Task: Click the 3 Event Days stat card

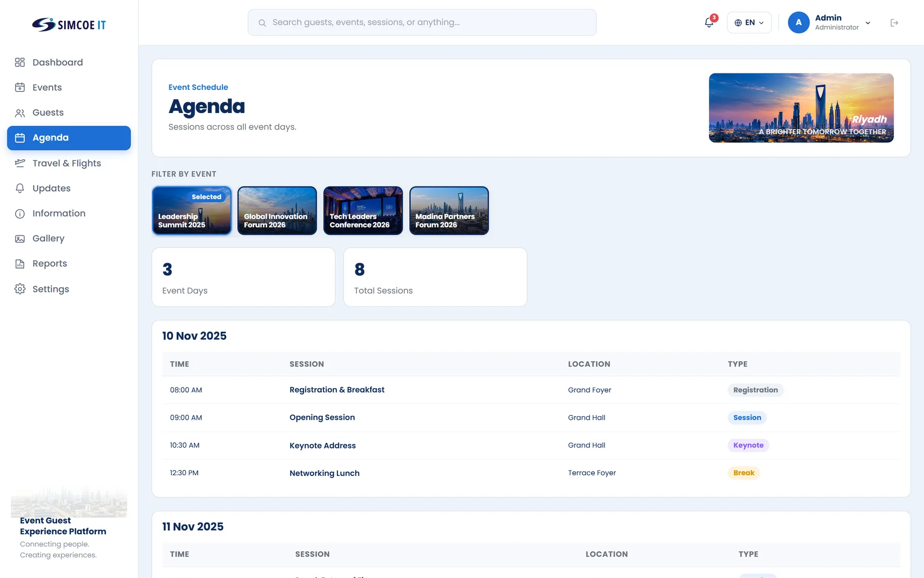Action: click(x=243, y=277)
